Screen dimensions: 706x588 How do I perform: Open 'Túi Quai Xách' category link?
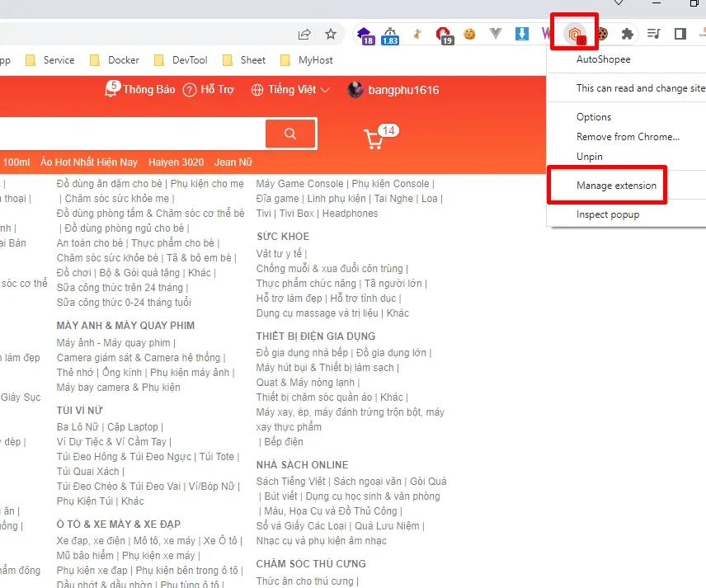point(87,472)
